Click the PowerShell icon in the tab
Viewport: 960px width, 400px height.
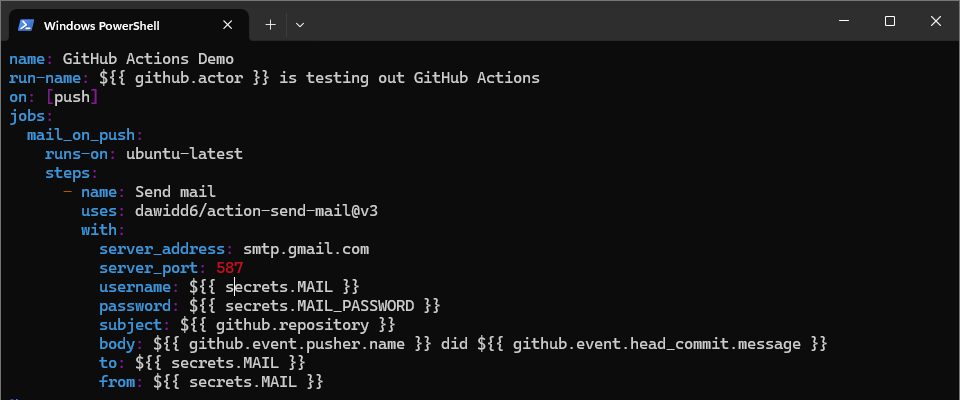pos(27,25)
